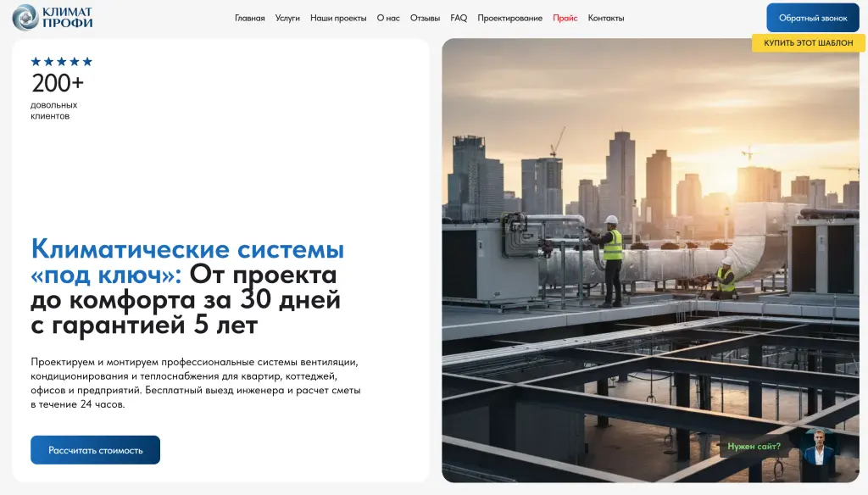The height and width of the screenshot is (495, 868).
Task: Click the five-star rating icons
Action: point(61,62)
